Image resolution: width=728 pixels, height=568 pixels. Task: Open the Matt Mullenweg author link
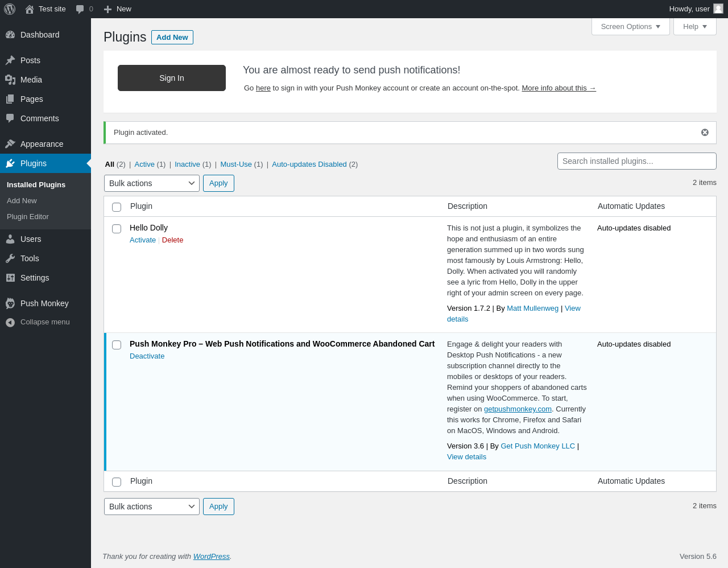tap(532, 308)
